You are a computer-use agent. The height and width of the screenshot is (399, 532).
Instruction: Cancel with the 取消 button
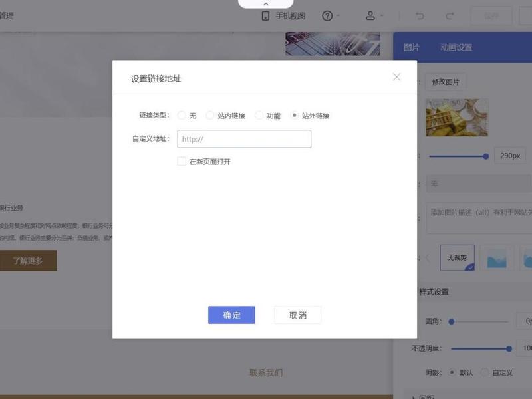click(297, 315)
